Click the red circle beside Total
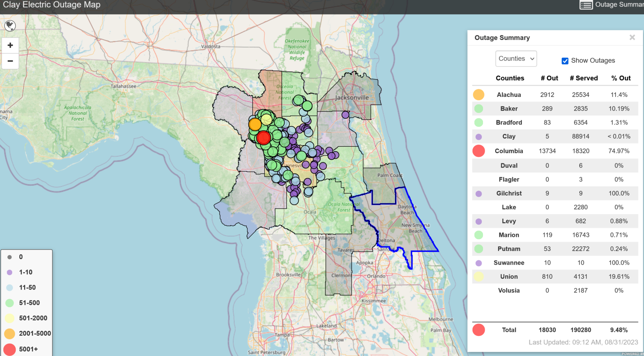This screenshot has width=644, height=356. (478, 330)
